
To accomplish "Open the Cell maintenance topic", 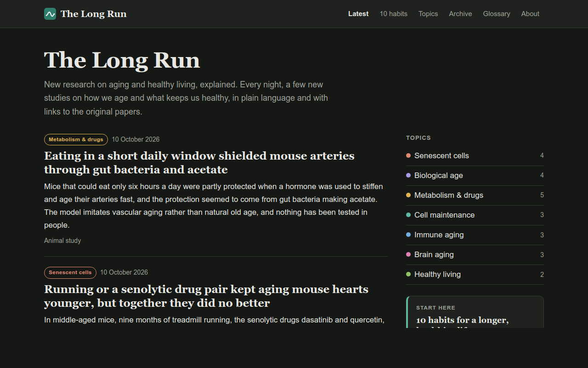I will [475, 215].
